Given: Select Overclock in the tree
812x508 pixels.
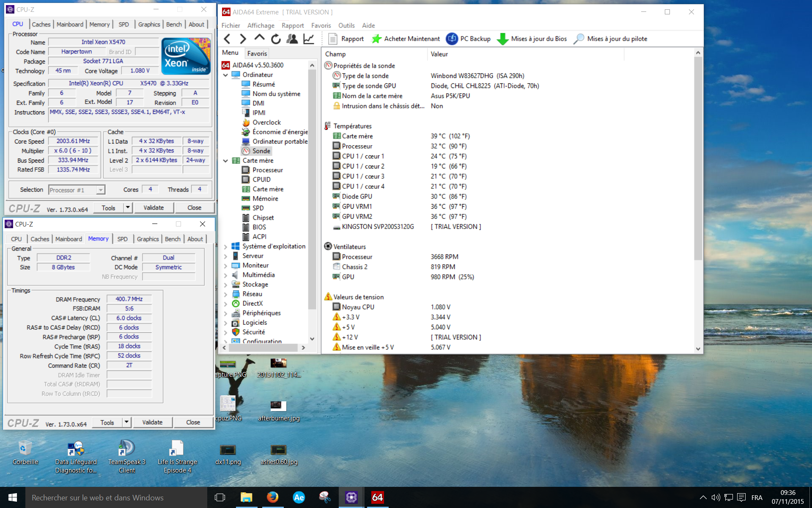Looking at the screenshot, I should click(x=266, y=122).
